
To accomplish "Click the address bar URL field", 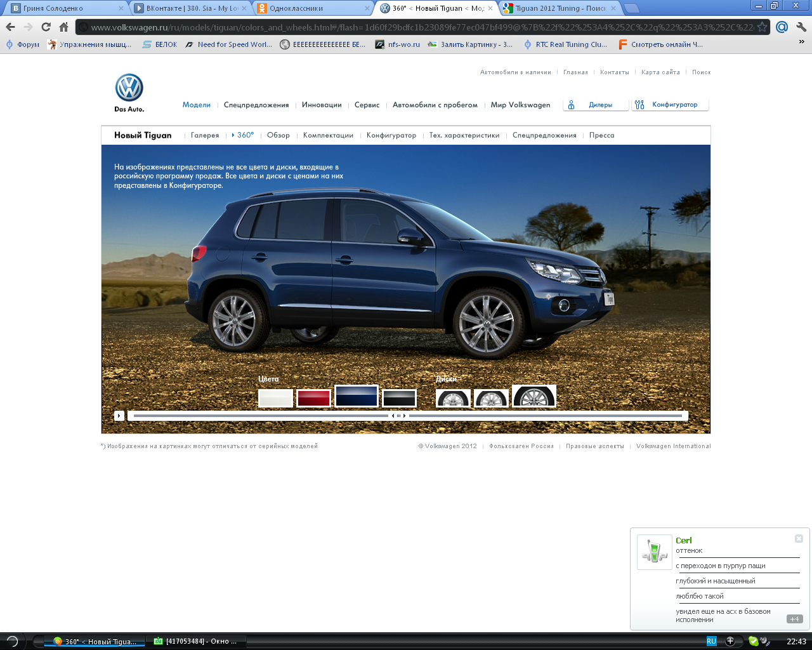I will coord(422,27).
